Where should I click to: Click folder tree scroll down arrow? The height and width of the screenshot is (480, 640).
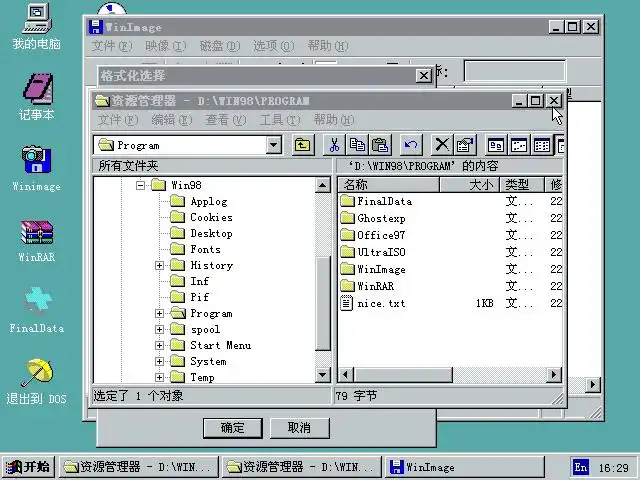pyautogui.click(x=323, y=374)
